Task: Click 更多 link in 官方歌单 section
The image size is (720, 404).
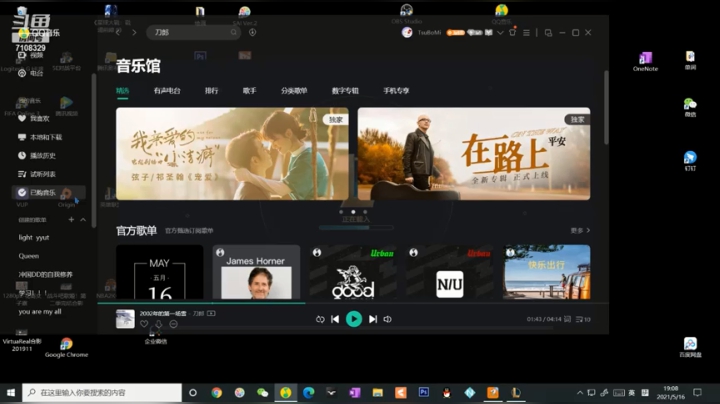Action: click(580, 230)
